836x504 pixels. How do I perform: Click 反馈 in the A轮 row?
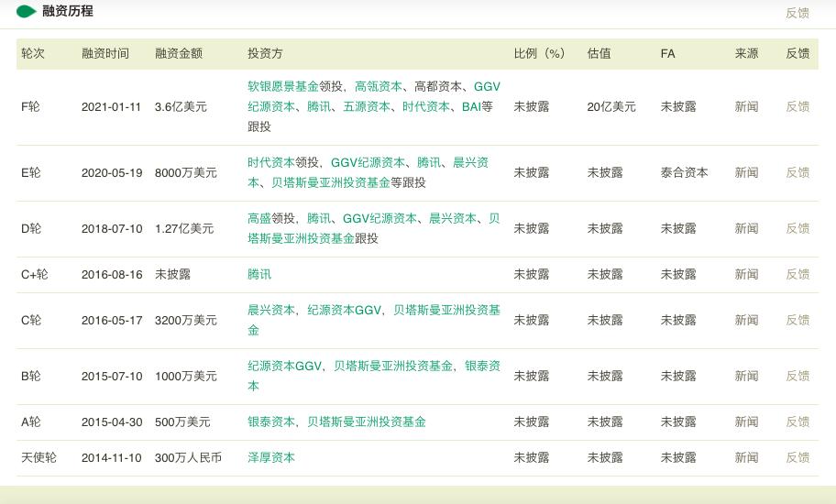tap(797, 422)
